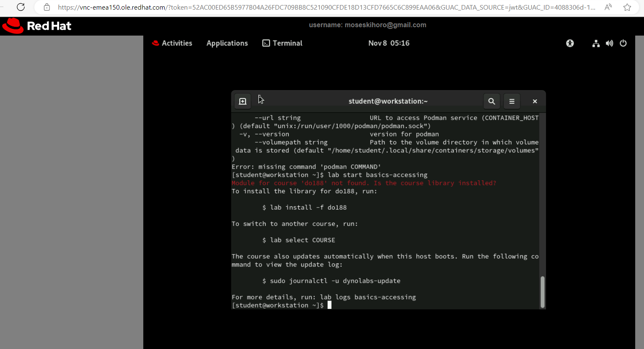The height and width of the screenshot is (349, 644).
Task: Click the network icon in the system tray
Action: click(595, 43)
